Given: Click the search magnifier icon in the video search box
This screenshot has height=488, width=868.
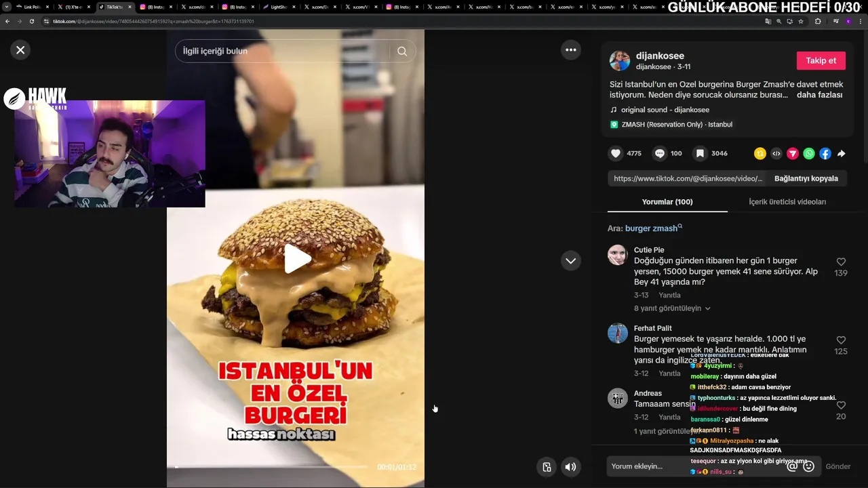Looking at the screenshot, I should click(402, 51).
